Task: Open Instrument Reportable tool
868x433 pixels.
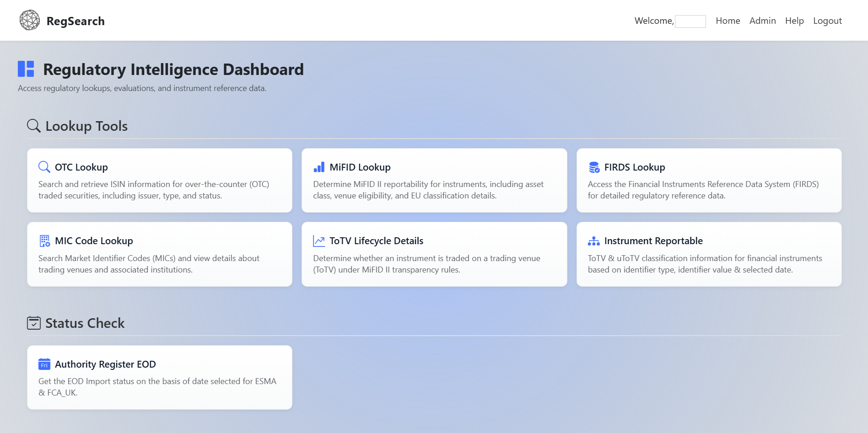Action: tap(709, 254)
